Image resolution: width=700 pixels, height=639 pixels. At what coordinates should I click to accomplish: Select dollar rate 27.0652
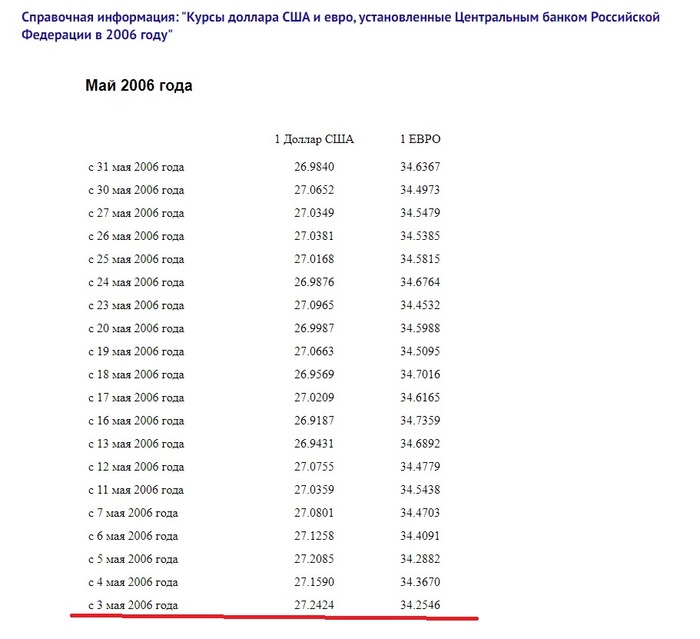point(314,190)
